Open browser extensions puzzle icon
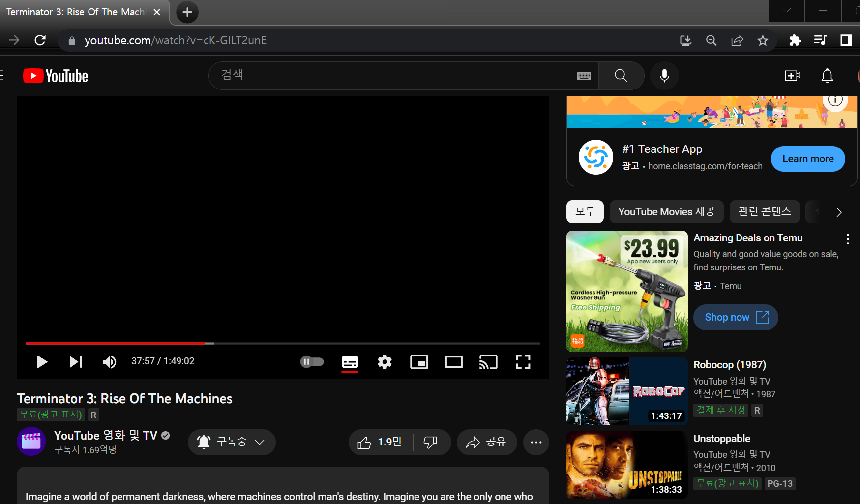 point(795,40)
